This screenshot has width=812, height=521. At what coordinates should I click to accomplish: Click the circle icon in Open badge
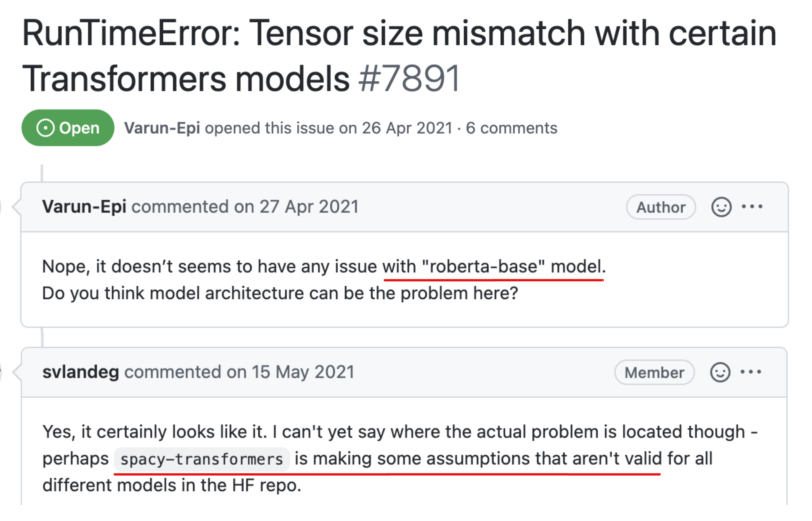[45, 128]
